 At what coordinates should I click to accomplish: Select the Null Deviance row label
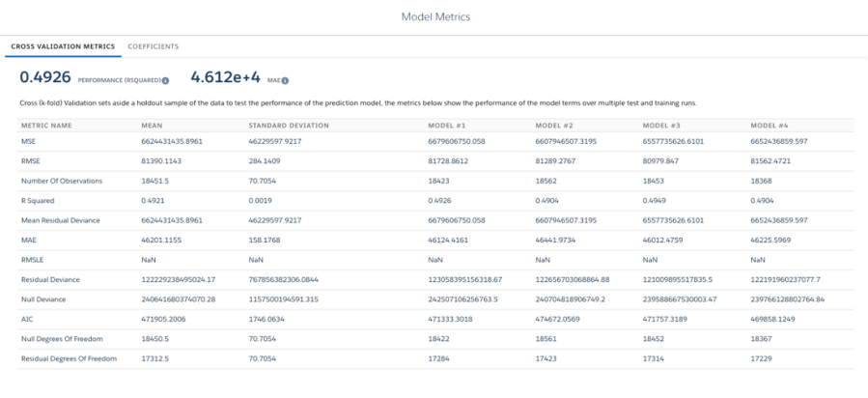coord(46,298)
